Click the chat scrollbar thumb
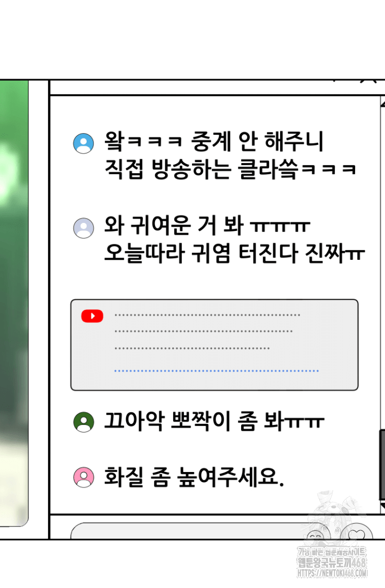 pos(382,465)
